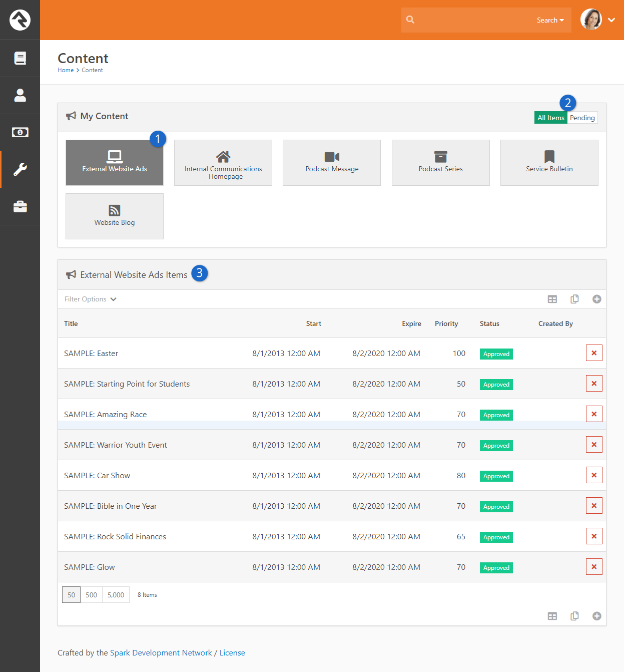Image resolution: width=624 pixels, height=672 pixels.
Task: Open the Search type dropdown
Action: 550,20
